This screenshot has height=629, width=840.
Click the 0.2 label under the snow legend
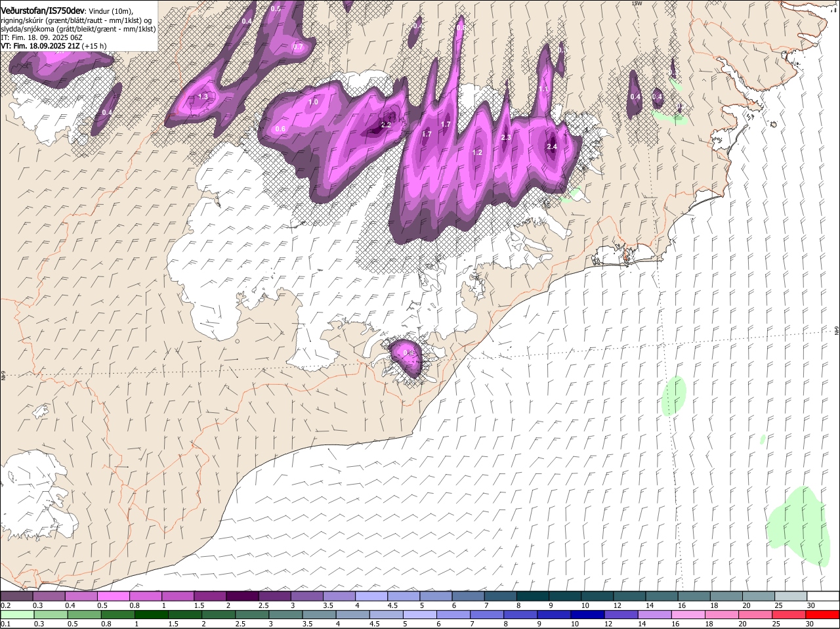point(5,605)
